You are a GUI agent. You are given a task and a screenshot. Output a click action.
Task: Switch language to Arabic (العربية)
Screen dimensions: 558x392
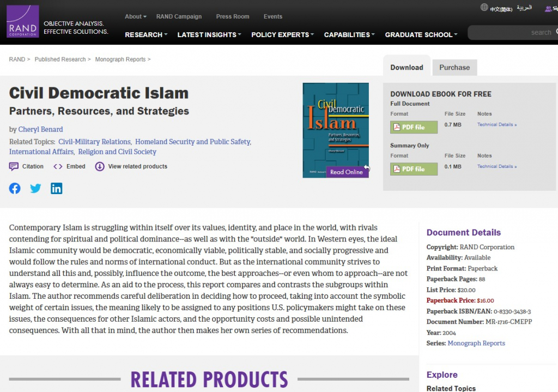[x=524, y=8]
